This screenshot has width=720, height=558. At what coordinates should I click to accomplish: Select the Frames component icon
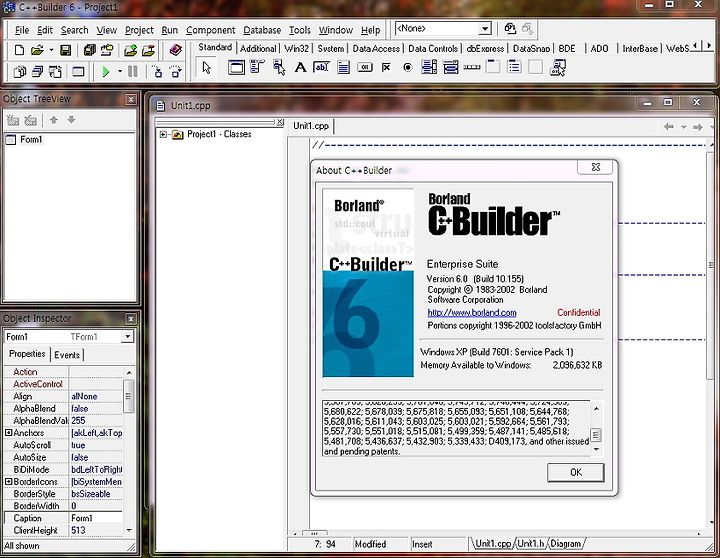click(236, 68)
